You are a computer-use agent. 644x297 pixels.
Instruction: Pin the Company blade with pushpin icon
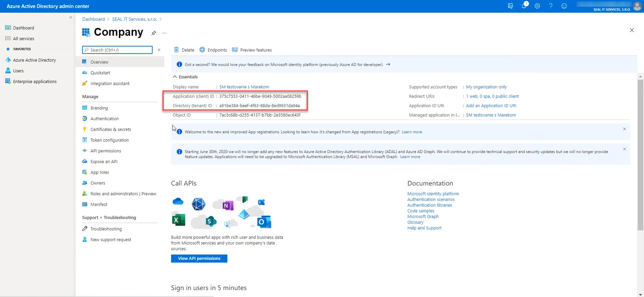coord(154,33)
